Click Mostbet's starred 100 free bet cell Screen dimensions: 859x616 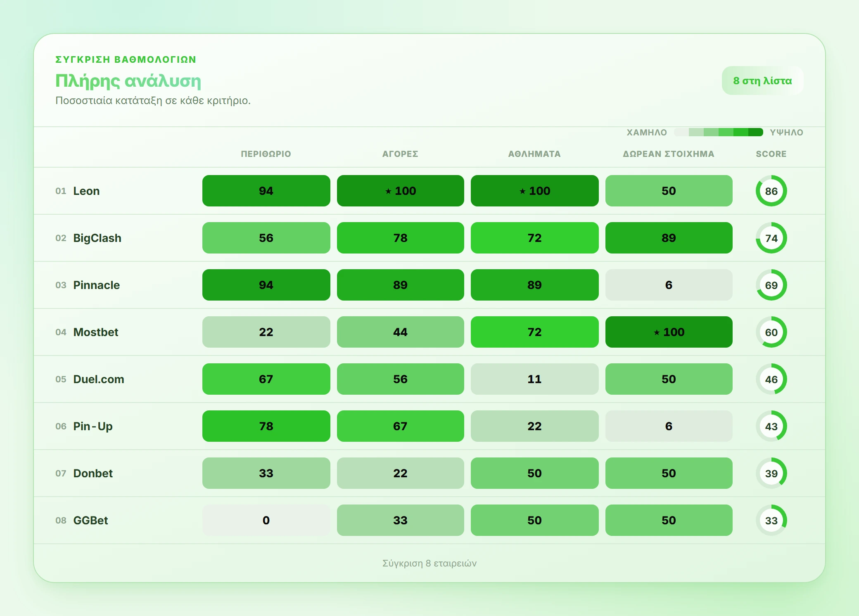tap(669, 332)
